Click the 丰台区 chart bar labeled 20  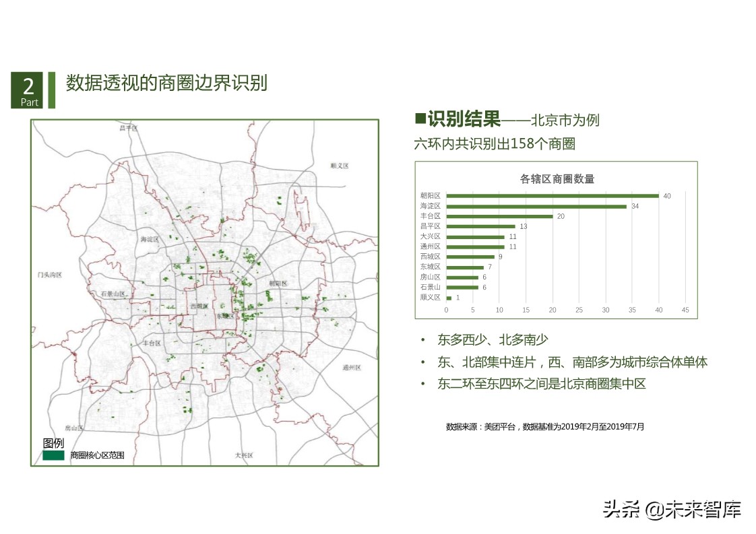pos(499,216)
